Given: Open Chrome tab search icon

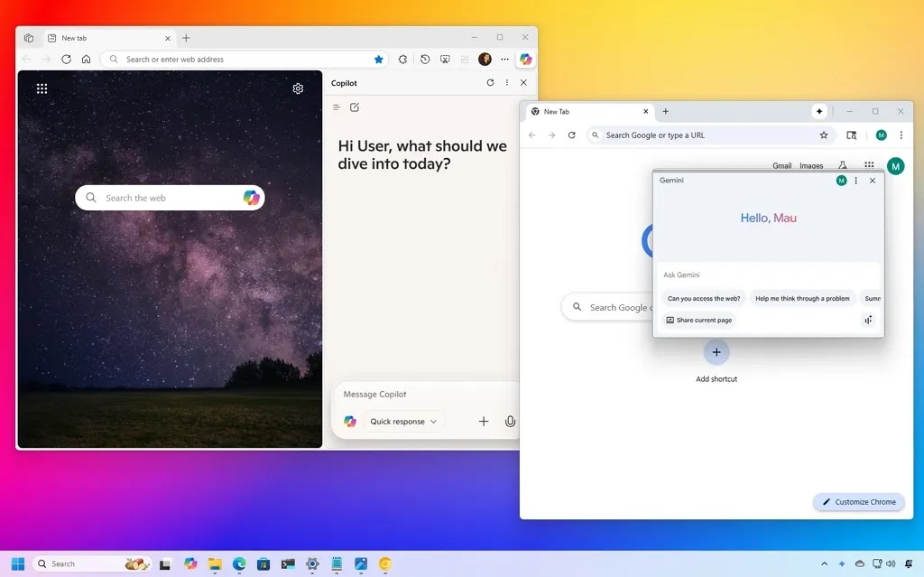Looking at the screenshot, I should (x=852, y=135).
